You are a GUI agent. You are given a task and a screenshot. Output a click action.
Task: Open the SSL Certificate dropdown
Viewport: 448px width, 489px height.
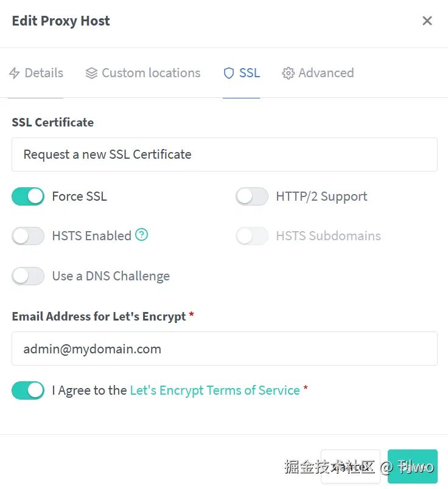[224, 154]
